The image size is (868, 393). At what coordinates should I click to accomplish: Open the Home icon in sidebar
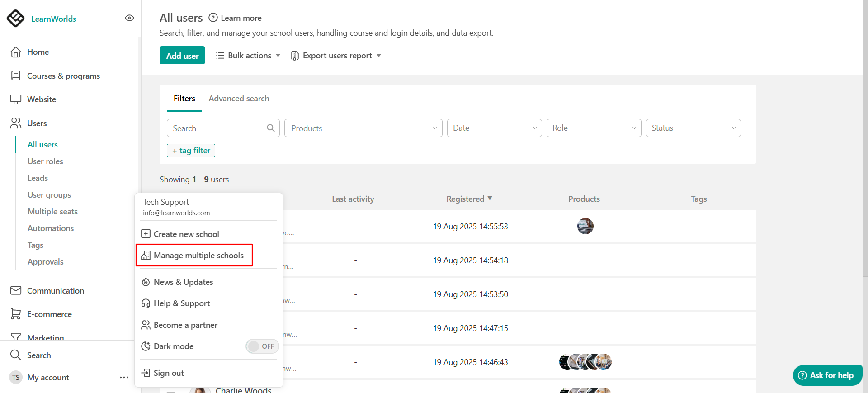click(x=16, y=52)
